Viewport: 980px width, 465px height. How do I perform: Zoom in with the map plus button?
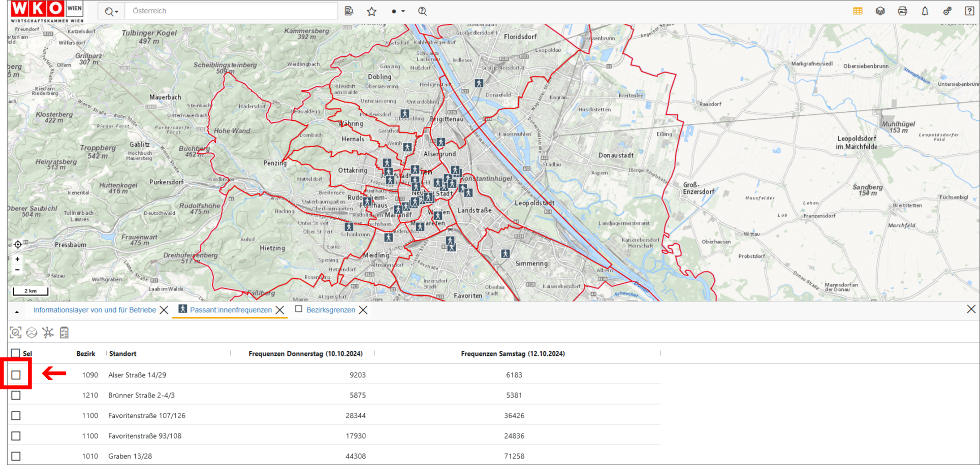click(17, 259)
